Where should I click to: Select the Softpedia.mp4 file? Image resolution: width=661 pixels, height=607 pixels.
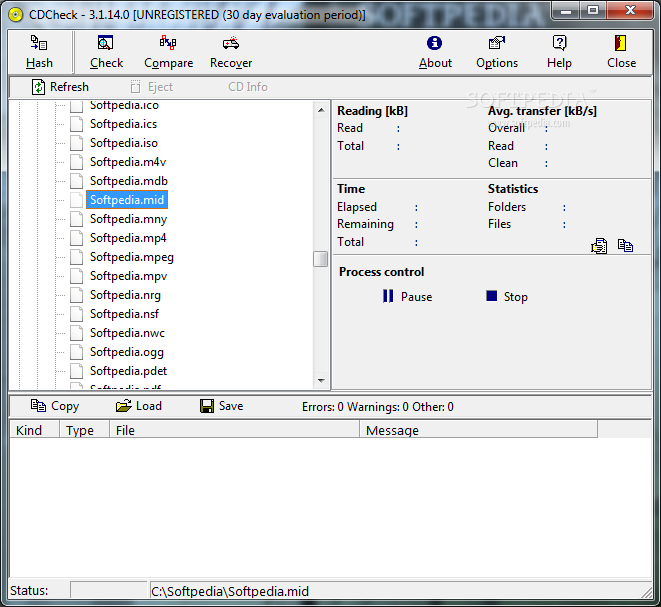[x=128, y=238]
